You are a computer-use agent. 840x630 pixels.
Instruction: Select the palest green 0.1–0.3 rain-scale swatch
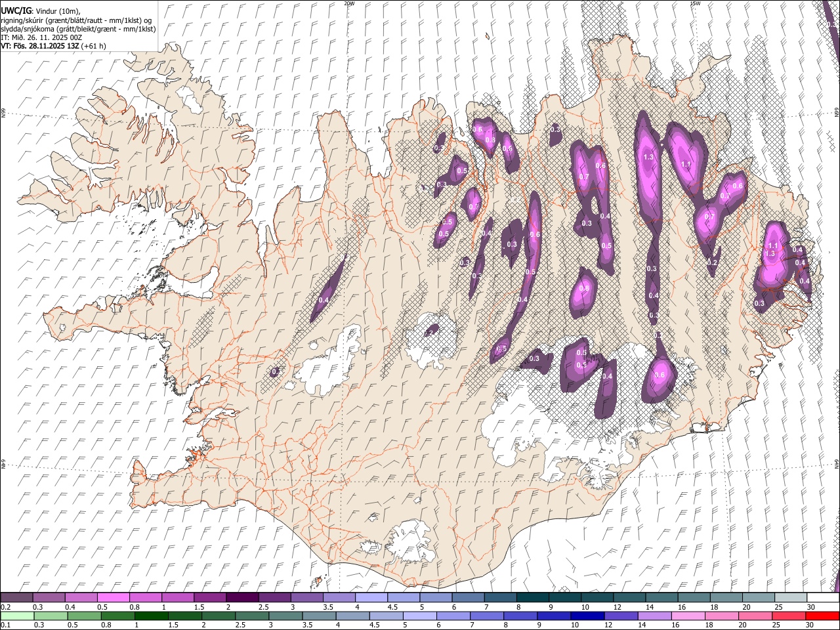[x=16, y=616]
